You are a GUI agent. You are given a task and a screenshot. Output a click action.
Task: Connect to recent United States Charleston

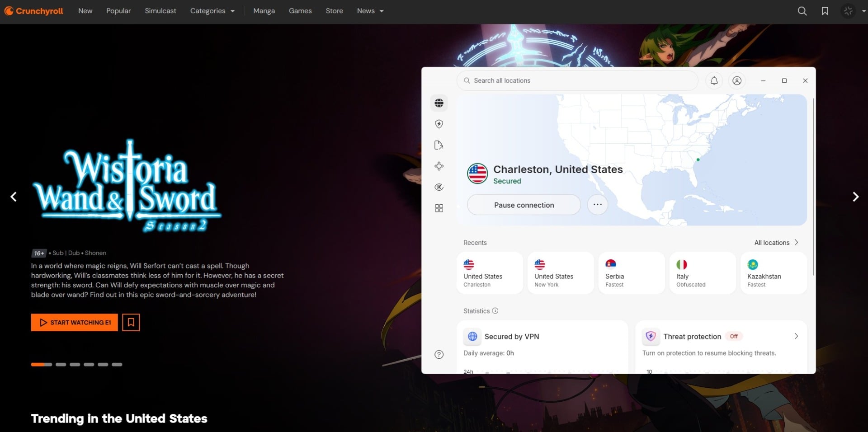490,273
